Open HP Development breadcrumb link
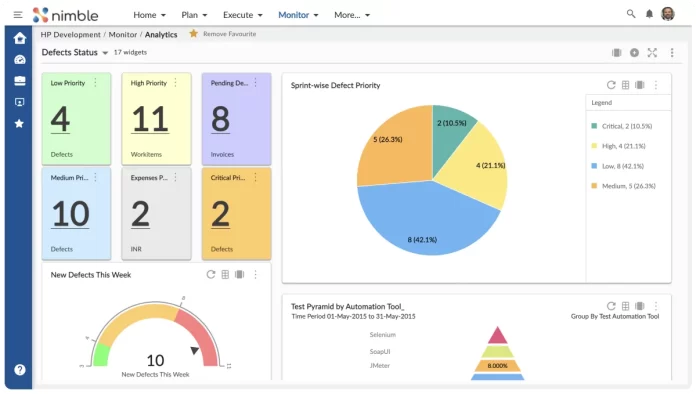Image resolution: width=696 pixels, height=394 pixels. tap(71, 35)
